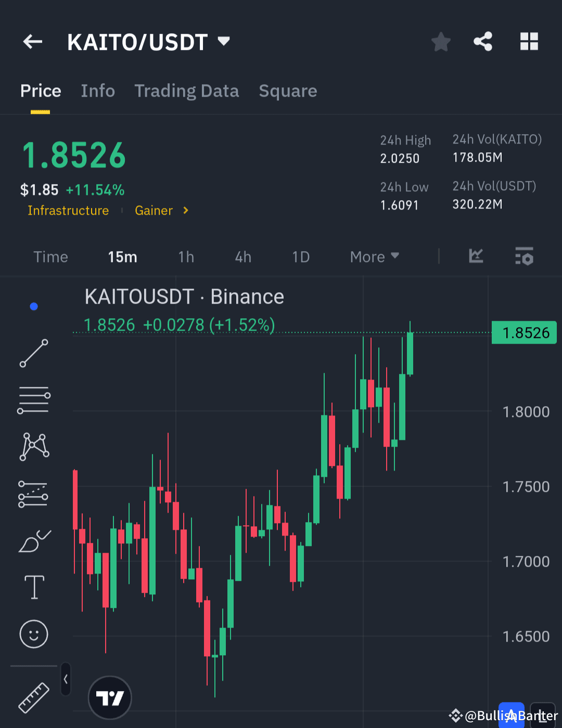The image size is (562, 728).
Task: Switch to the Trading Data tab
Action: coord(187,90)
